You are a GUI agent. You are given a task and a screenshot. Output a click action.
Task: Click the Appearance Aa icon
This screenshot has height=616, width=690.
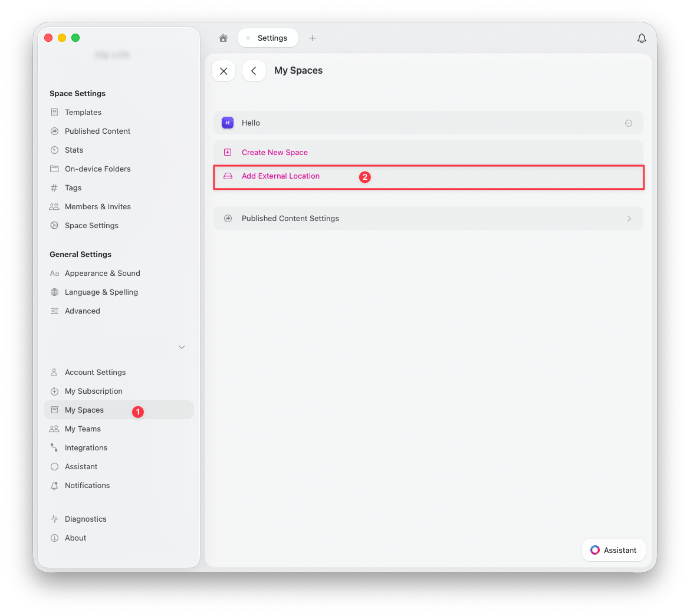pos(55,274)
